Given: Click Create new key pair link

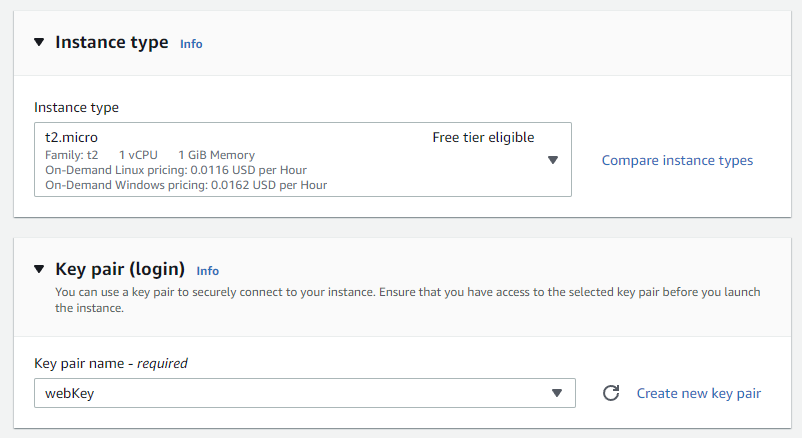Looking at the screenshot, I should [x=699, y=393].
